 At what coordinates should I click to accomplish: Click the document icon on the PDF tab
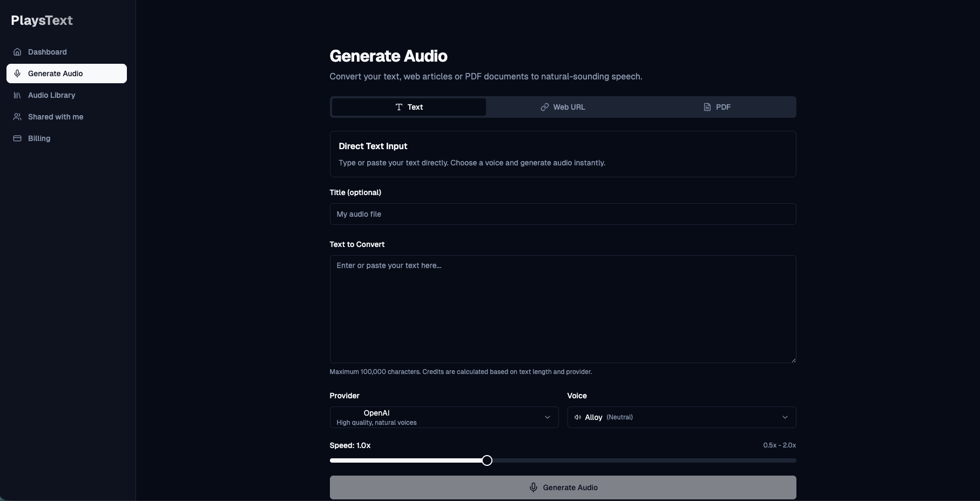tap(708, 107)
